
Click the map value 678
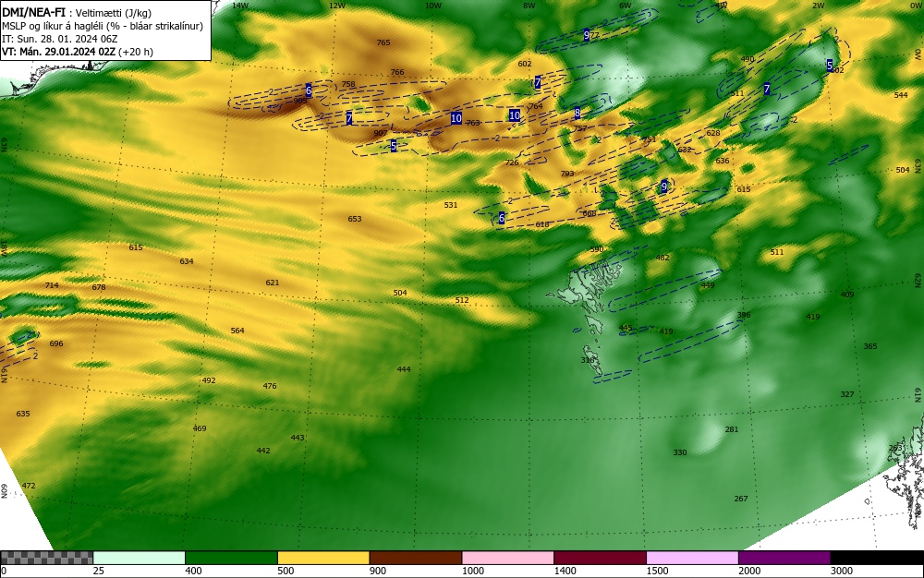click(x=99, y=287)
